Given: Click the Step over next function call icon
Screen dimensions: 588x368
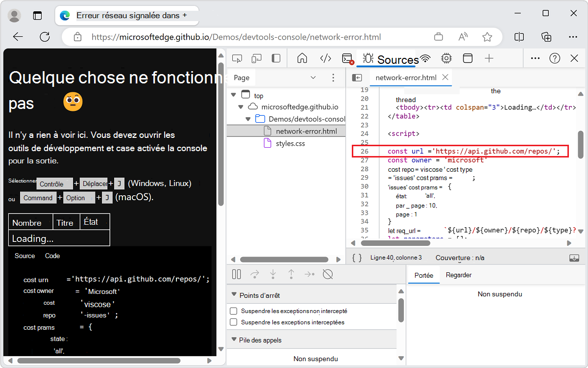Looking at the screenshot, I should click(254, 274).
